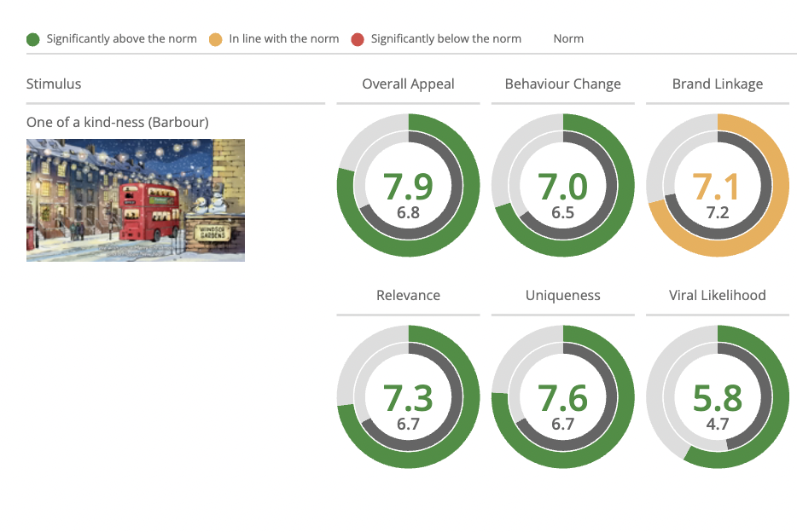797x532 pixels.
Task: Select the 7.0 Behaviour Change score
Action: 562,187
